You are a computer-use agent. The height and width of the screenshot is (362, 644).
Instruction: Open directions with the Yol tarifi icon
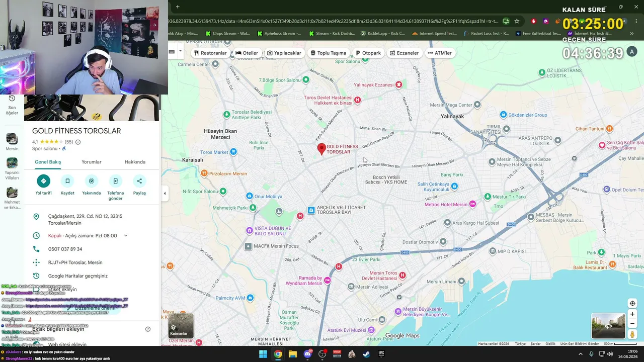point(43,181)
